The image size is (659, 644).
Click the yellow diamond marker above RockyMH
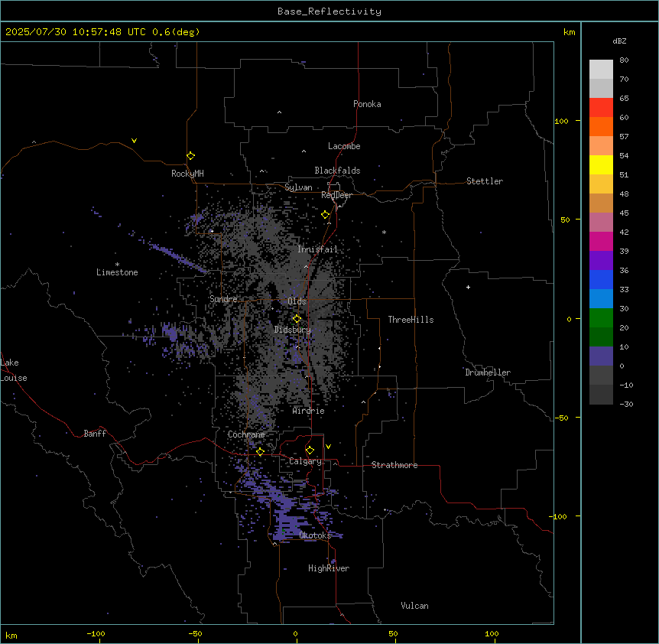click(190, 156)
